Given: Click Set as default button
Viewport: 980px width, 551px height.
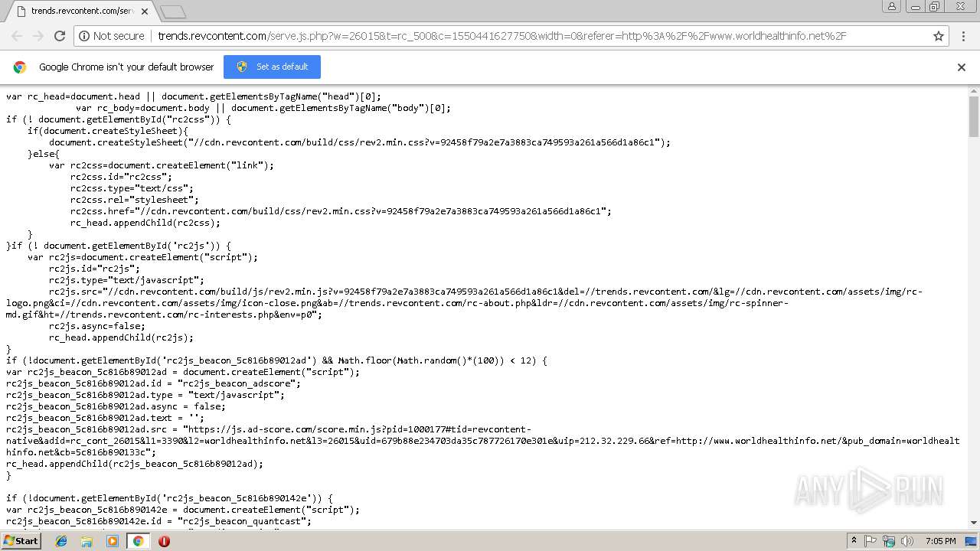Looking at the screenshot, I should [x=272, y=67].
